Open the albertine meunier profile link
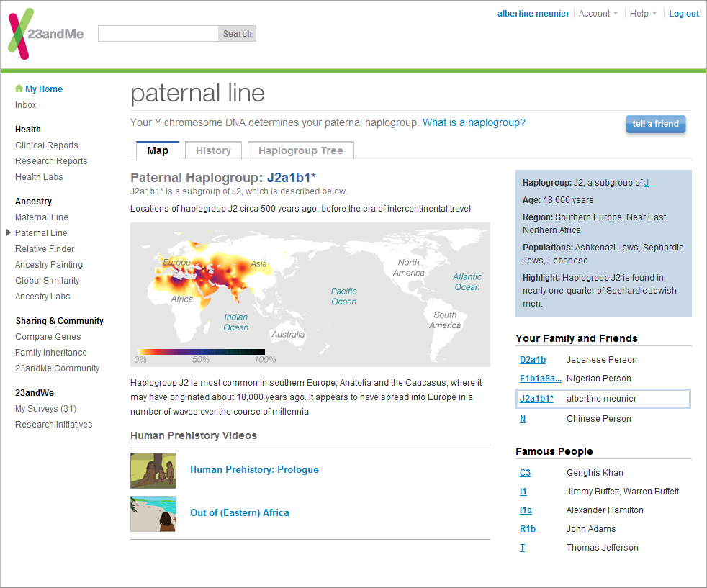 click(533, 14)
